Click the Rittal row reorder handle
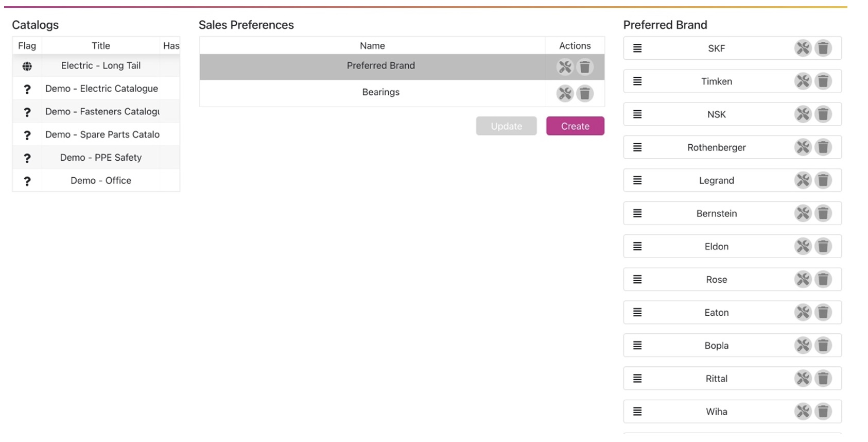Screen dimensions: 868x442 (x=637, y=378)
